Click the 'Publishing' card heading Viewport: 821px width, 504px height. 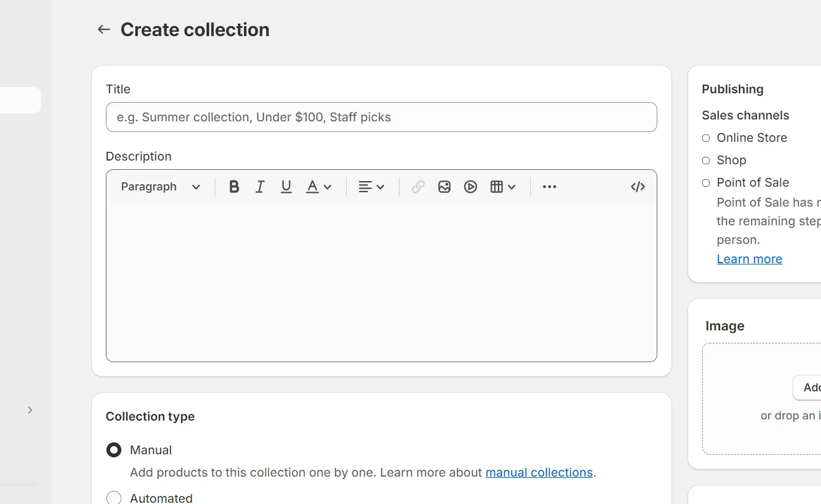tap(733, 89)
